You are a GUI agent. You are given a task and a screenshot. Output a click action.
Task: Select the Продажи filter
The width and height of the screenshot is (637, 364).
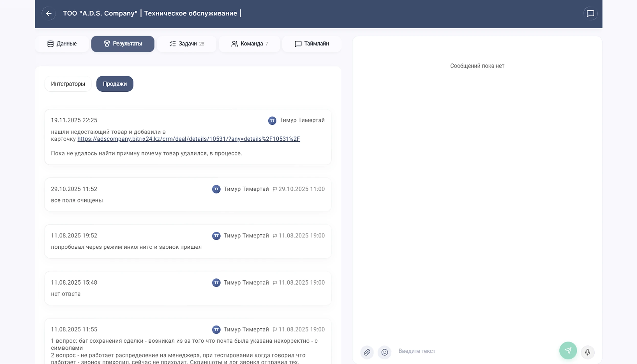(115, 84)
